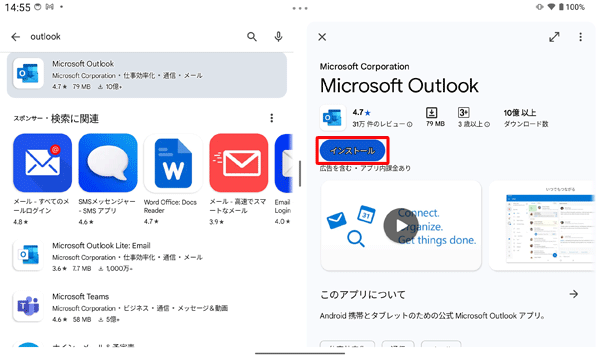This screenshot has height=360, width=600.
Task: Open the Microsoft Teams listing
Action: 147,308
